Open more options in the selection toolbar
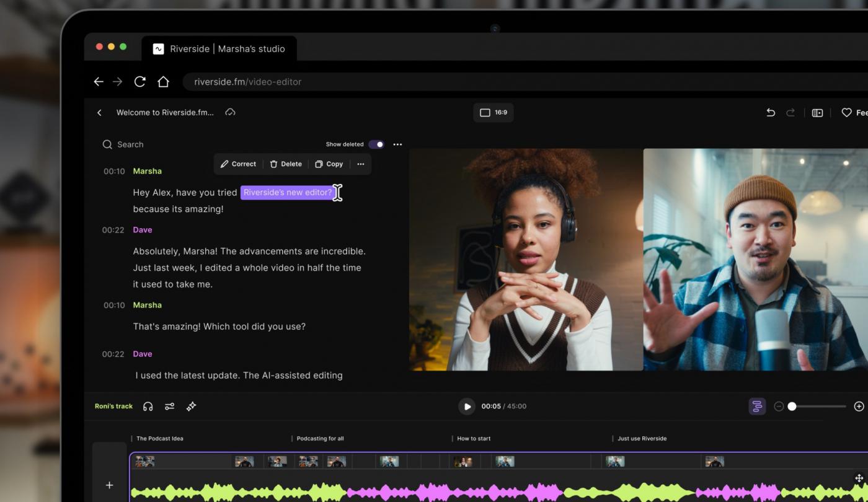 pos(361,164)
